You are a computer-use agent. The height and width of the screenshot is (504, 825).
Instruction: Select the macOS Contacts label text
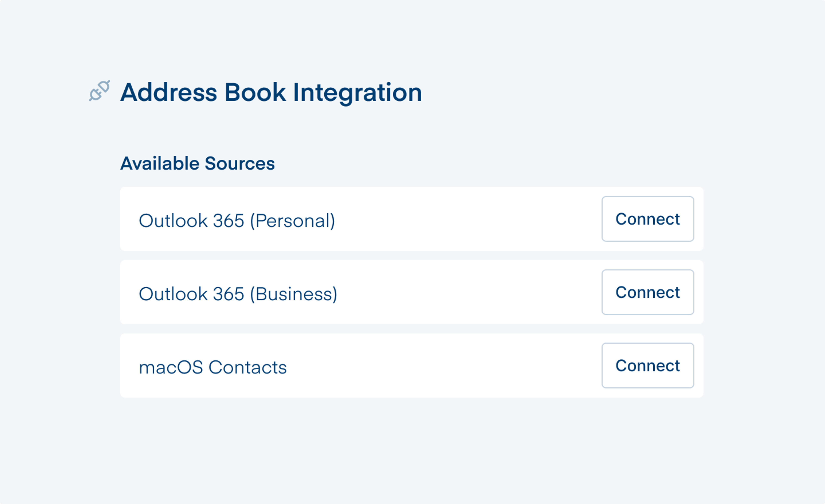pyautogui.click(x=213, y=367)
